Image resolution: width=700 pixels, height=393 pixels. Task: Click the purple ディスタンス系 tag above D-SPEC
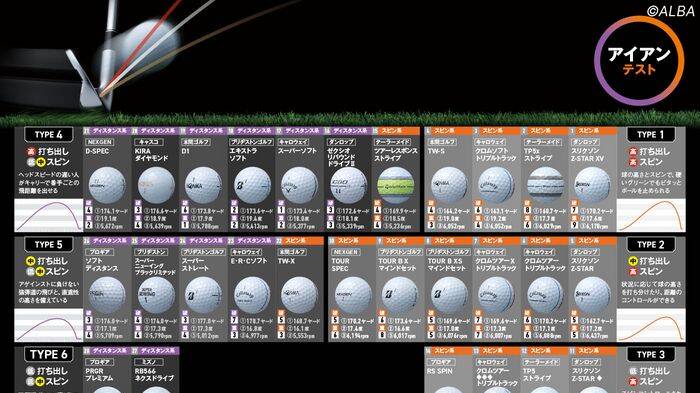coord(106,131)
